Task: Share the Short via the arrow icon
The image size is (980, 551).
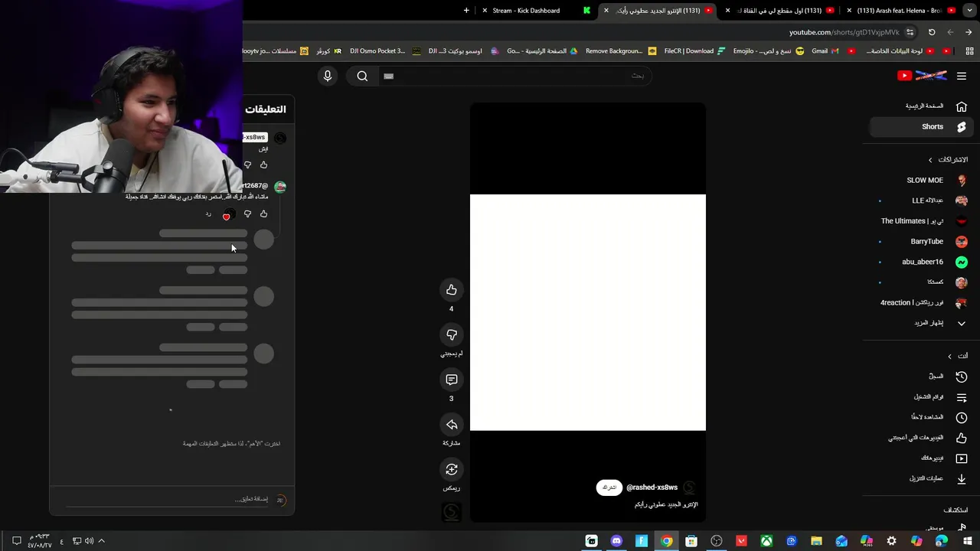Action: point(452,425)
